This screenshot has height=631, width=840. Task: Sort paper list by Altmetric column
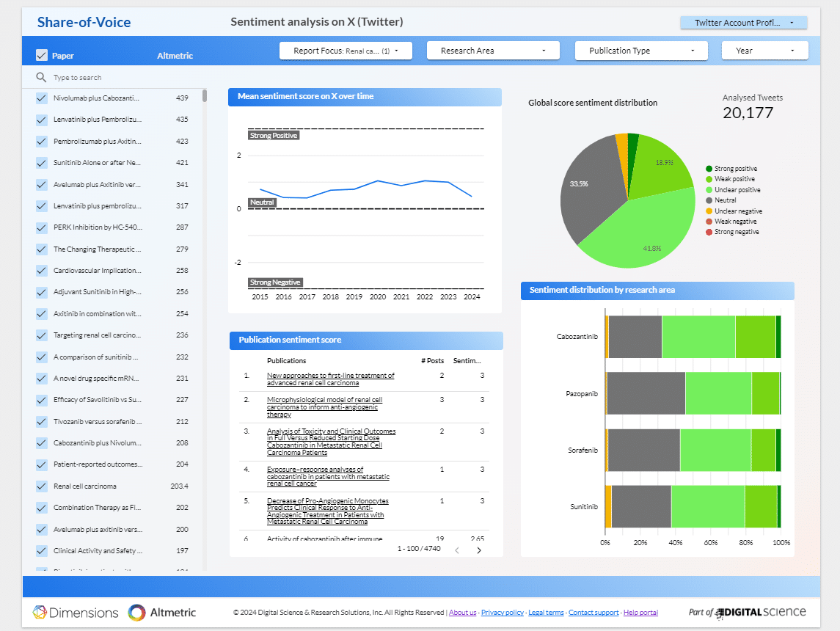pos(175,56)
